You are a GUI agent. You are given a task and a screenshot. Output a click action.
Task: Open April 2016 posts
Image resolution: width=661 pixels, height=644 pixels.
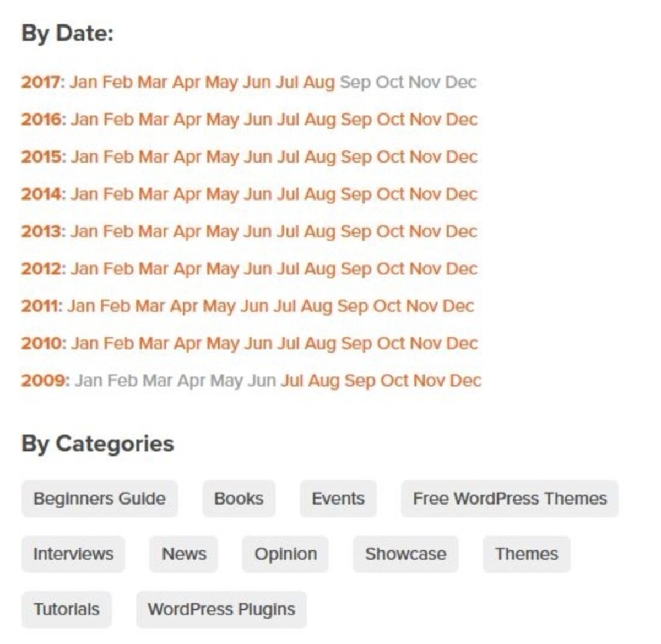click(188, 119)
